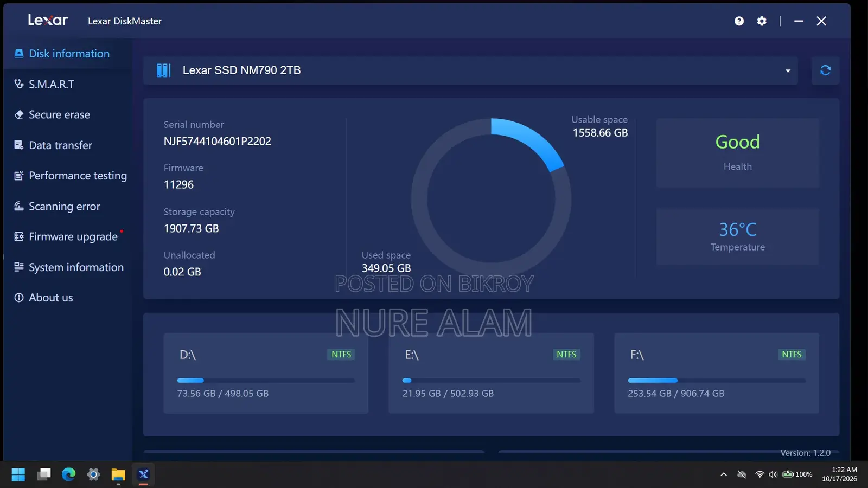868x488 pixels.
Task: Click the 36°C temperature card
Action: [738, 236]
